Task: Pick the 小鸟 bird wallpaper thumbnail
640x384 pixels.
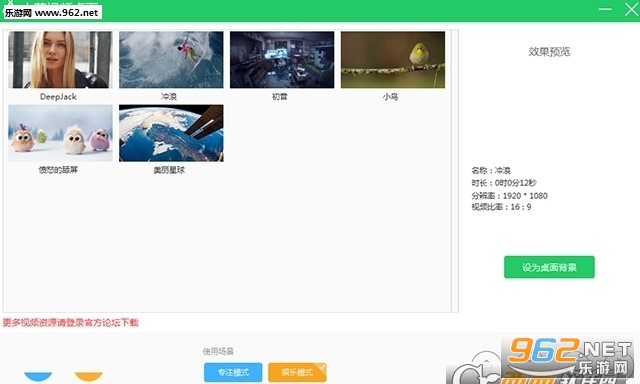Action: tap(393, 60)
